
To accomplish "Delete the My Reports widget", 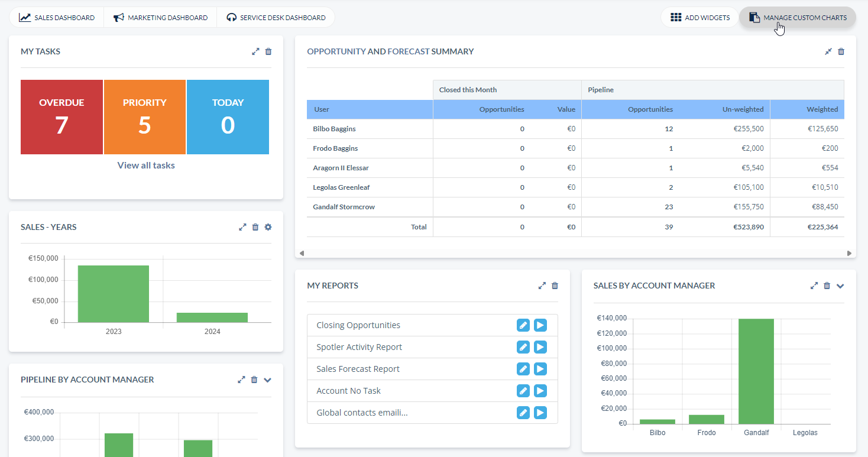I will coord(555,286).
